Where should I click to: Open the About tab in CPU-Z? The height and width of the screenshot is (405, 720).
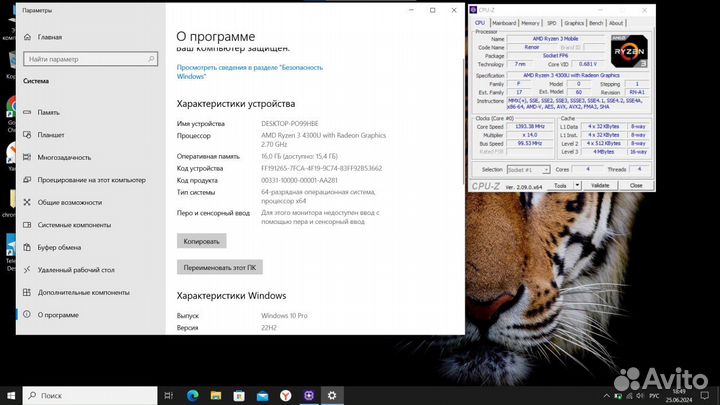(x=616, y=23)
